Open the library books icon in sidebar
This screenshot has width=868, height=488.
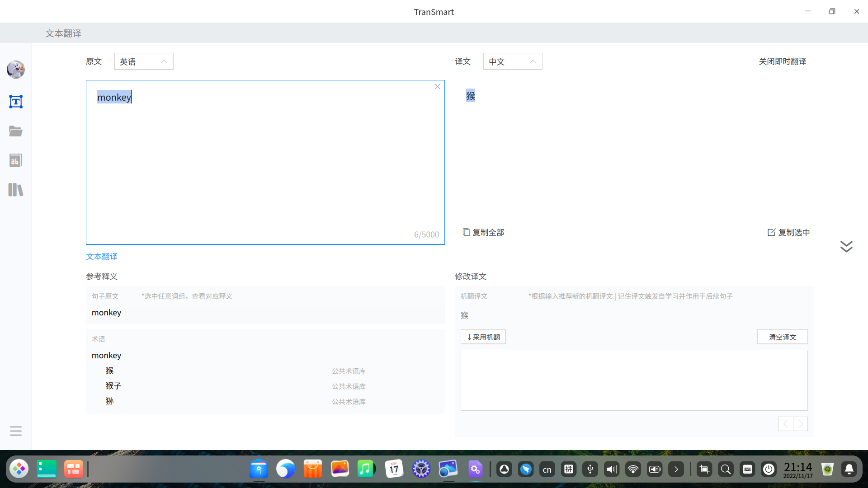[16, 189]
